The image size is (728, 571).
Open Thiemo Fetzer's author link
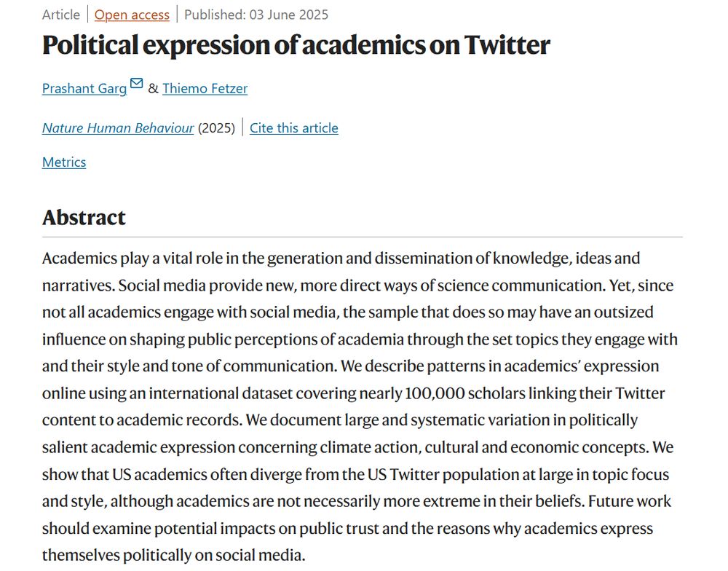coord(205,88)
